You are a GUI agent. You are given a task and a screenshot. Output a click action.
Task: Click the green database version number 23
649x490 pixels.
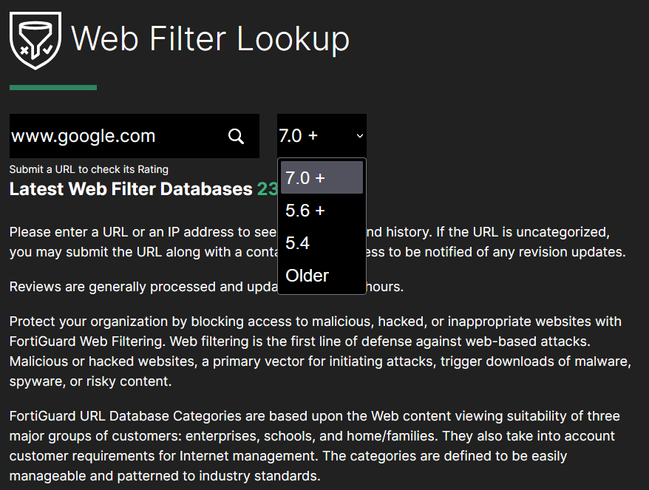coord(267,189)
